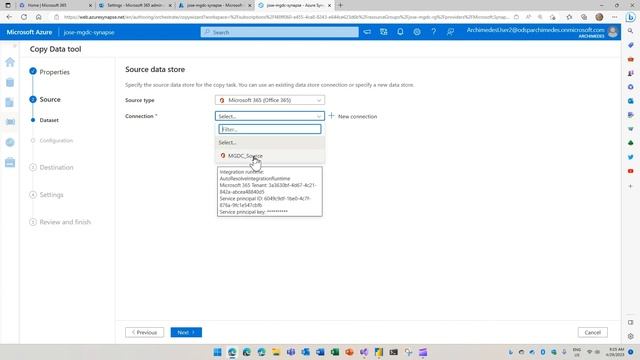Open the Windows Start button
Screen dimensions: 640x360
(218, 352)
